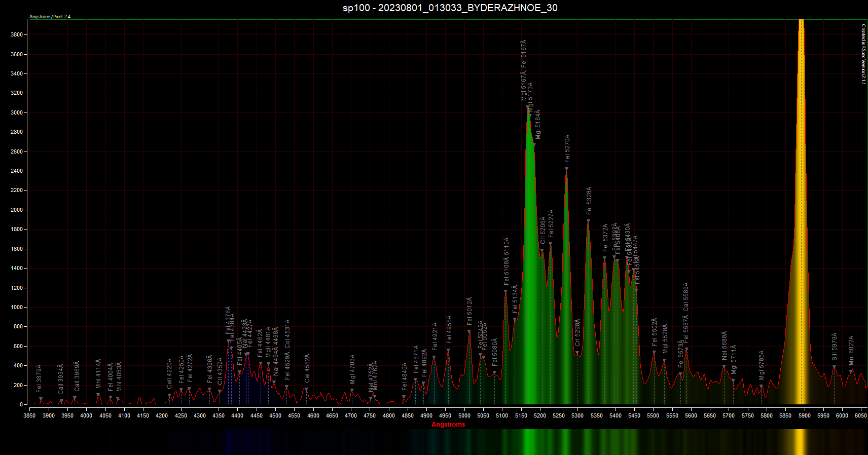Click the bright green band in the color strip
The height and width of the screenshot is (455, 868).
pos(529,442)
